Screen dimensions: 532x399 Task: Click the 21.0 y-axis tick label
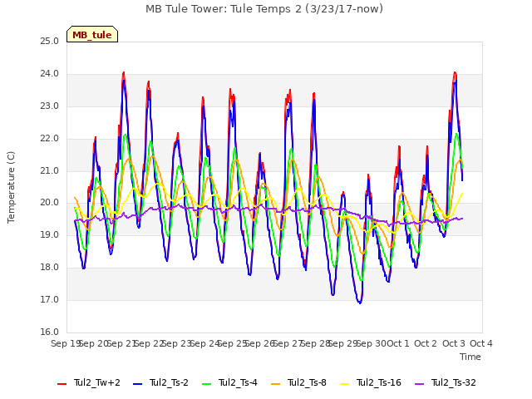click(50, 170)
